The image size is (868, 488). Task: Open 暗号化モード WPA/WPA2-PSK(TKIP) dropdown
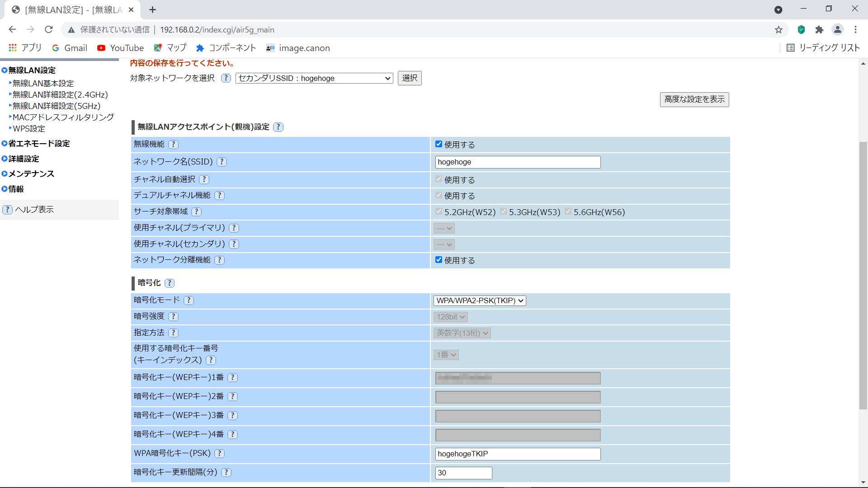tap(480, 300)
